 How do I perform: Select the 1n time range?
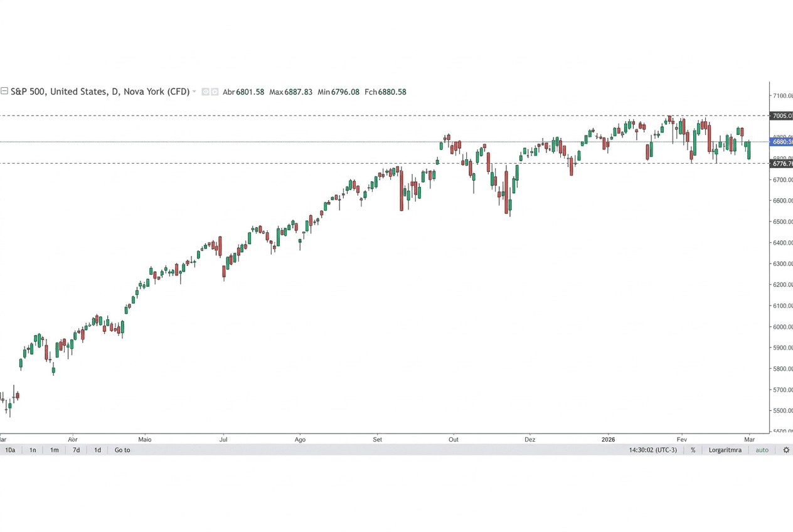tap(33, 450)
